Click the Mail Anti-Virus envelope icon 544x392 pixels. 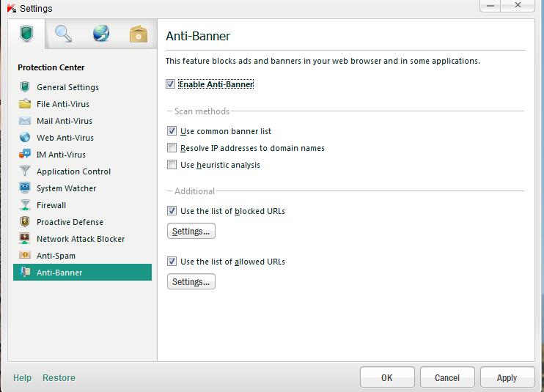point(25,121)
